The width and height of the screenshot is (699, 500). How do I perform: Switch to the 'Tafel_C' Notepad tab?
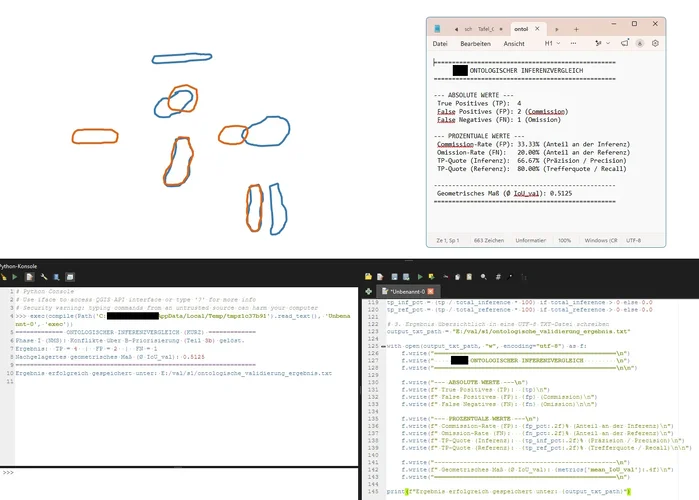click(486, 29)
